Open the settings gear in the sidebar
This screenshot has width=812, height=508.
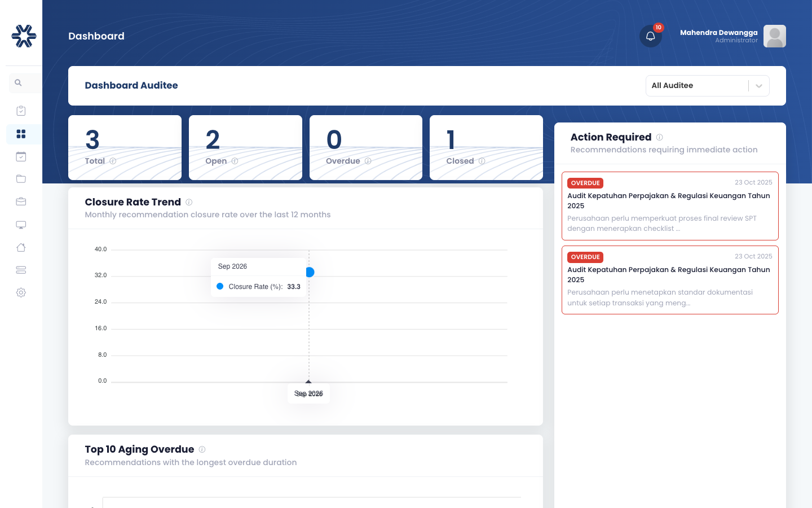coord(21,292)
